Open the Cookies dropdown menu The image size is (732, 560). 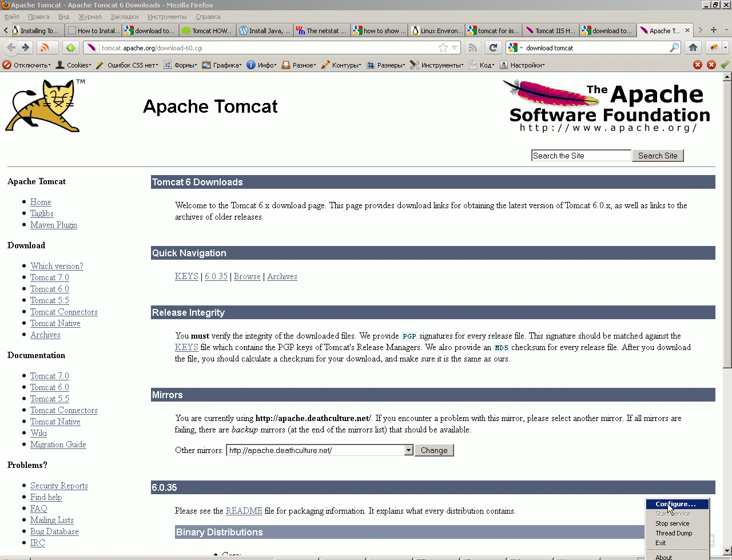pyautogui.click(x=73, y=65)
